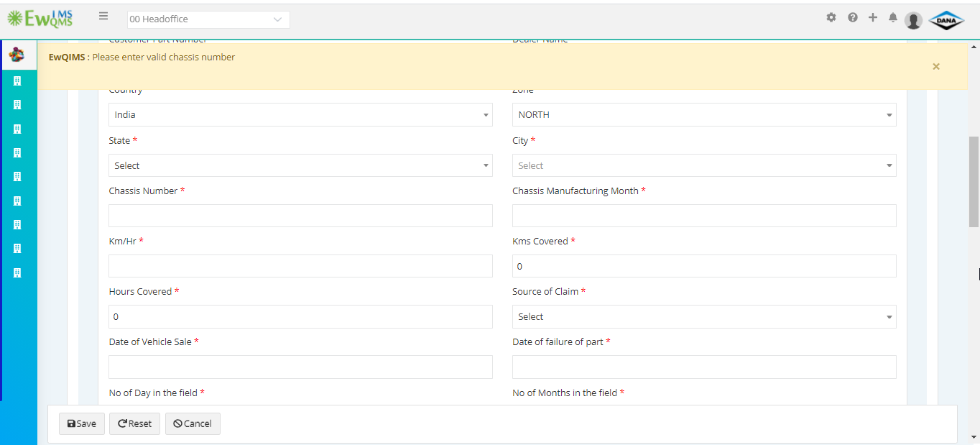Dismiss the chassis number warning alert
The image size is (980, 445).
[x=936, y=66]
